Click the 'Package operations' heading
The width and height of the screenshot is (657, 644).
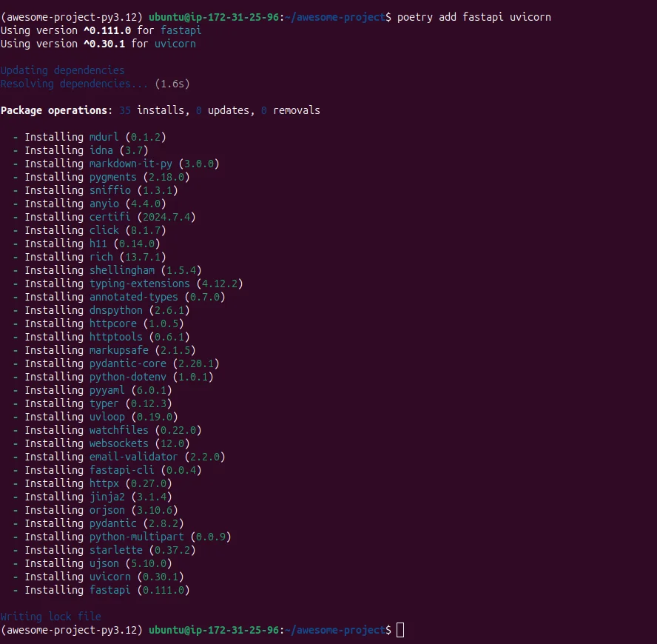tap(54, 110)
